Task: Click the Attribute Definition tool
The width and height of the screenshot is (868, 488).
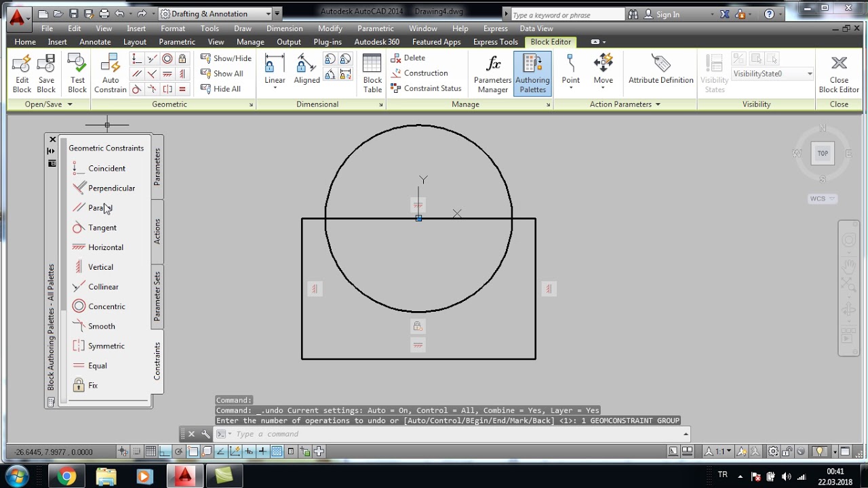Action: pyautogui.click(x=660, y=70)
